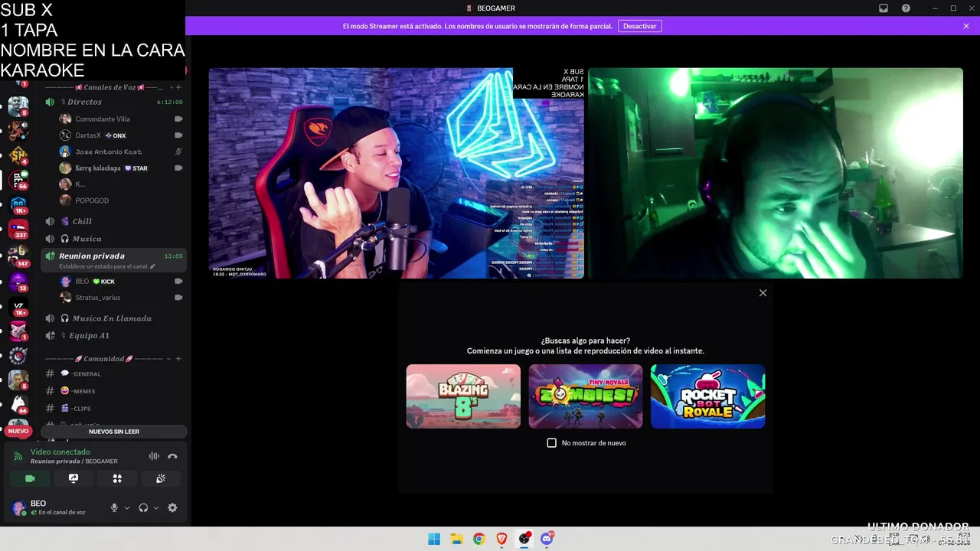Image resolution: width=980 pixels, height=551 pixels.
Task: Open connection info signal icon
Action: pyautogui.click(x=18, y=456)
